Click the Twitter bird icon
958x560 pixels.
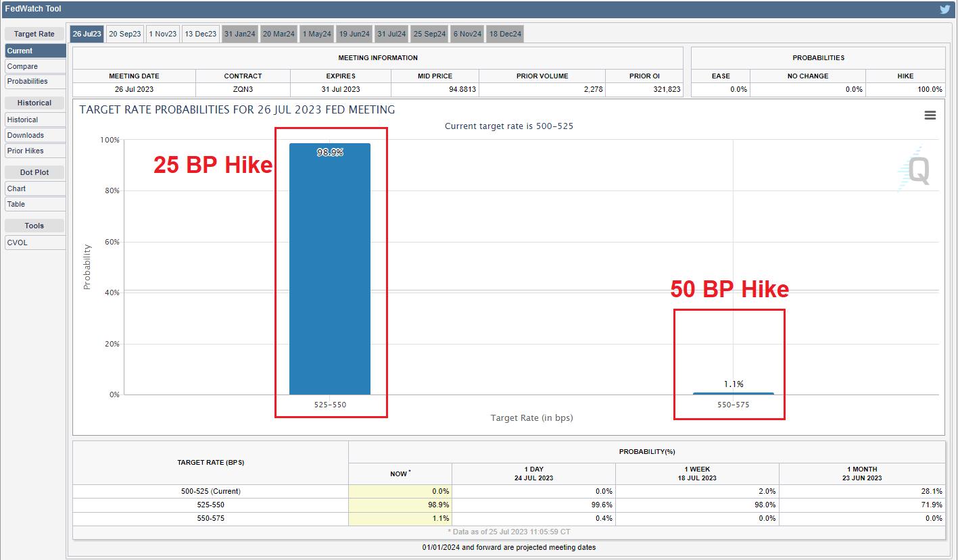click(944, 9)
